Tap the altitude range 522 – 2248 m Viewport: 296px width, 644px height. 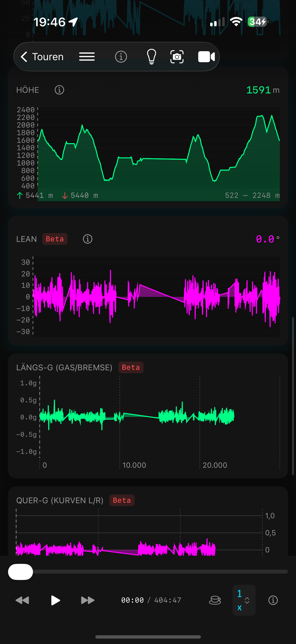tap(252, 196)
